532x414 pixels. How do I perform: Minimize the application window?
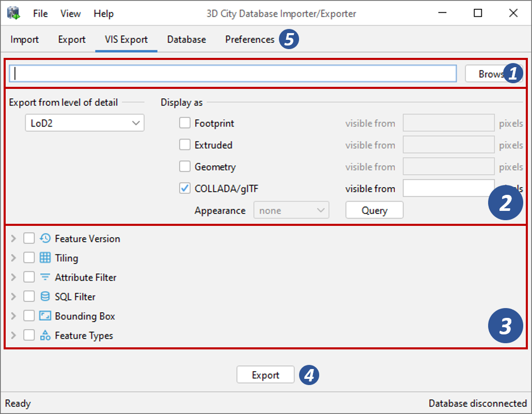point(443,13)
